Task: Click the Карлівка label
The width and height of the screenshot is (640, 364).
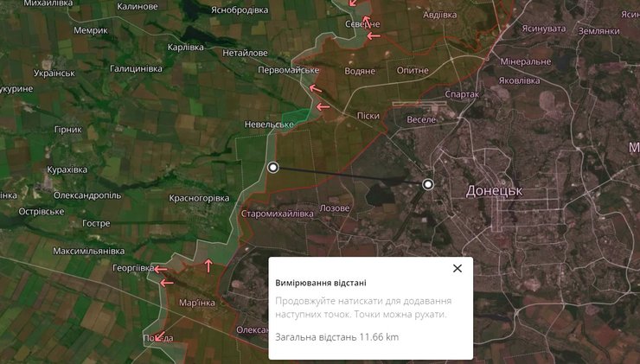Action: [185, 48]
